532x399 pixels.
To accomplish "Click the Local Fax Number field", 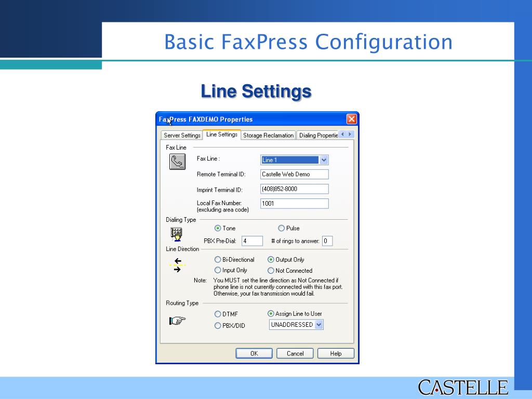I will [295, 204].
